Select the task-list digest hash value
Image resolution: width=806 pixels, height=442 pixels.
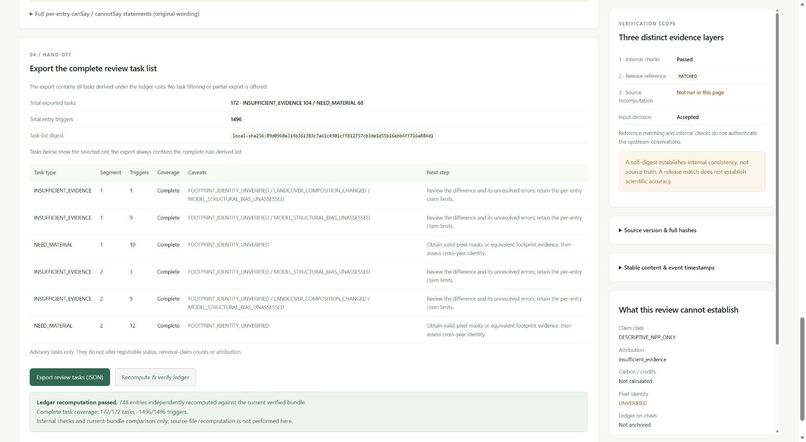[333, 136]
